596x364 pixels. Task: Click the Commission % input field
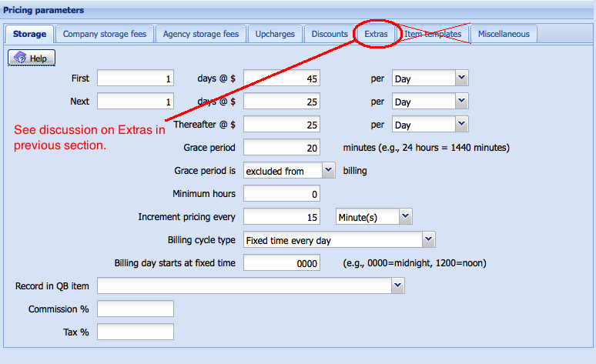click(x=136, y=309)
